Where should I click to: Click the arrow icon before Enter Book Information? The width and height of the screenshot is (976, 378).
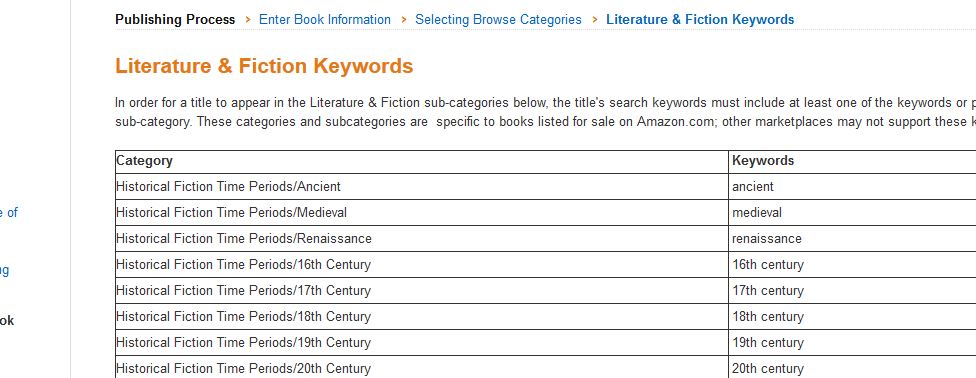(x=248, y=20)
